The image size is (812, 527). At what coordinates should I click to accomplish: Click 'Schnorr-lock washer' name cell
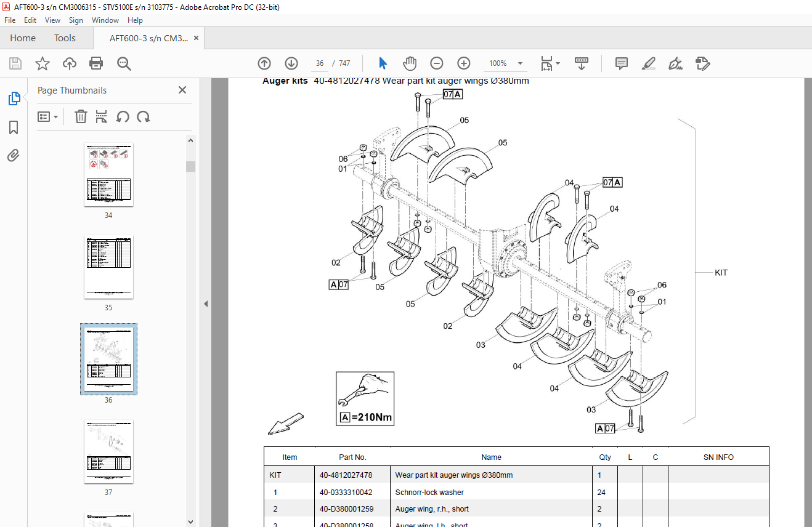click(x=429, y=493)
